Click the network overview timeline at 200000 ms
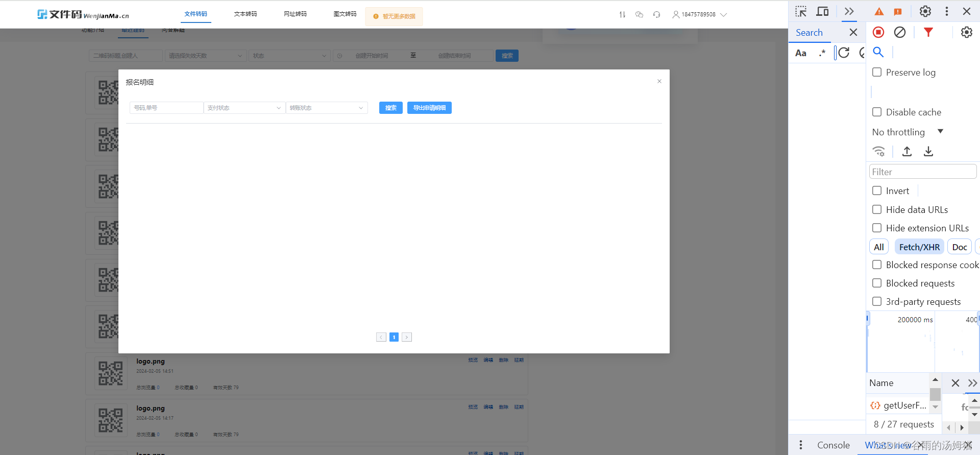 coord(915,320)
